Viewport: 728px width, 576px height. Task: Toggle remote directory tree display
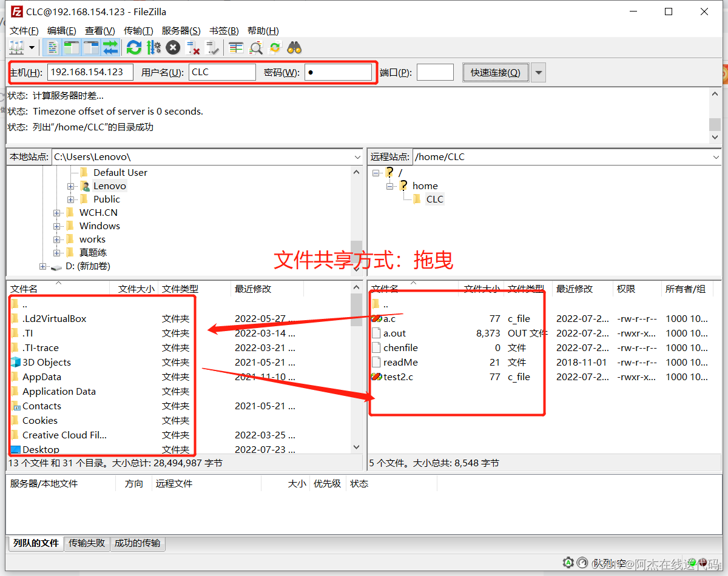91,47
